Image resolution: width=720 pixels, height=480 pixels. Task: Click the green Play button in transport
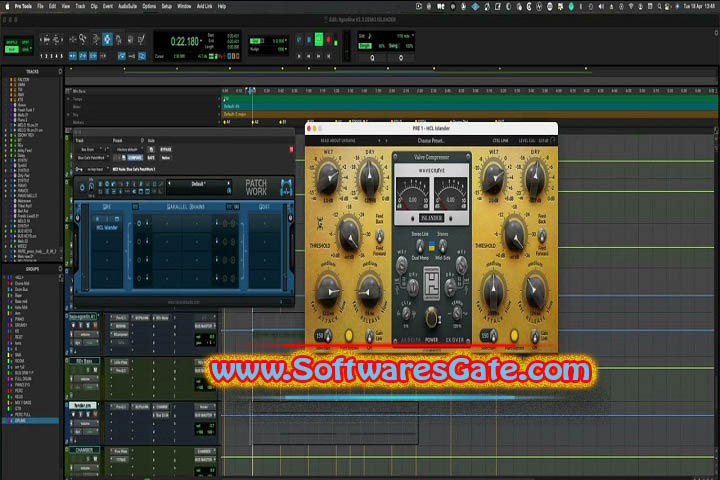tap(319, 40)
